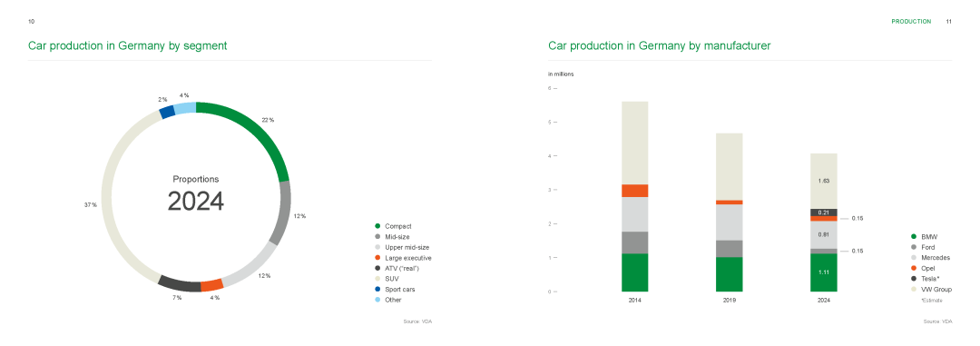980x346 pixels.
Task: Click the Ford legend color dot
Action: [x=914, y=247]
